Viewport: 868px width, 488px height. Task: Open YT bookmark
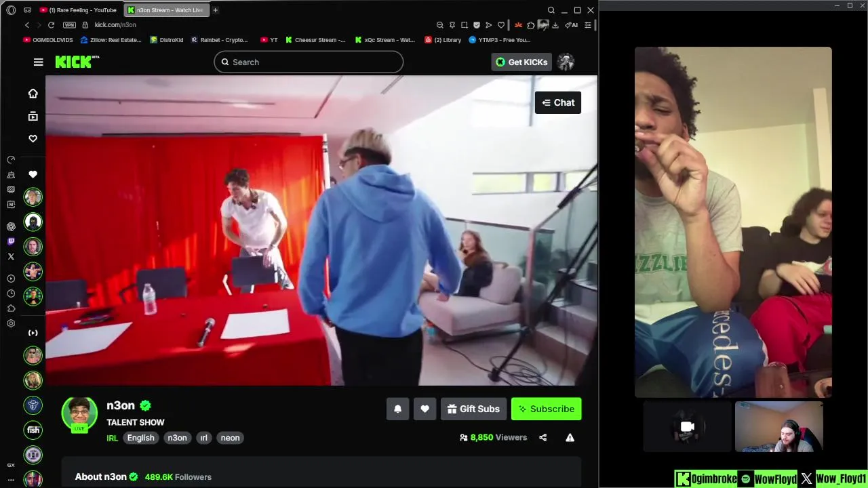[269, 40]
